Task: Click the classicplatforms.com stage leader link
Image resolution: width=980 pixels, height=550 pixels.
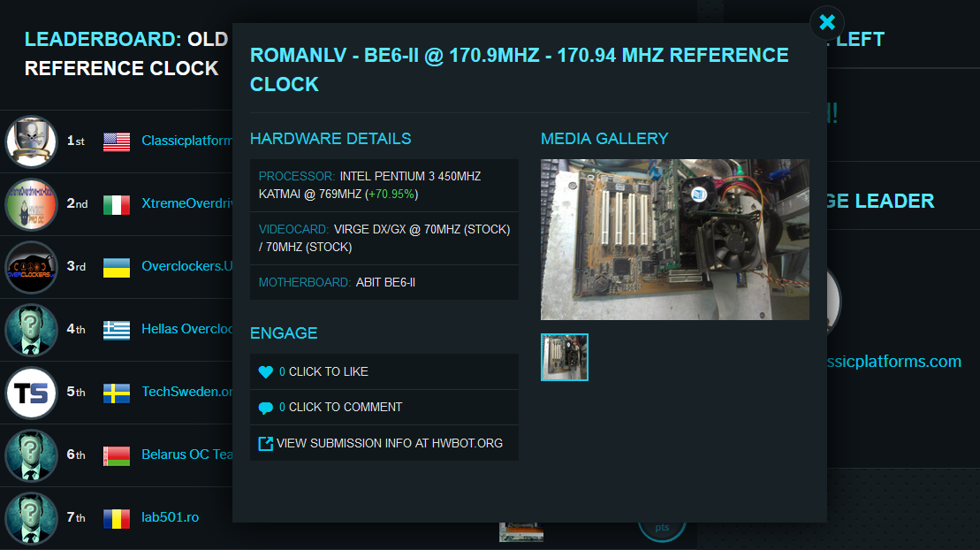Action: [x=894, y=362]
